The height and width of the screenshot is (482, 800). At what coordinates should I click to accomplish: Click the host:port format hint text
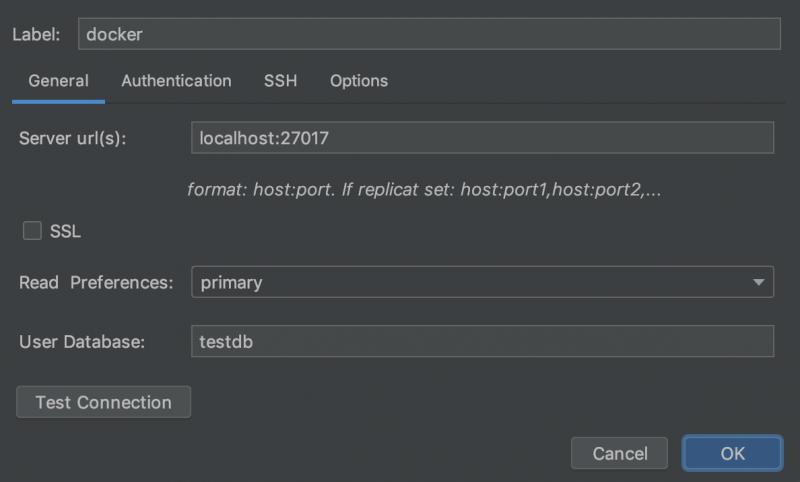(424, 189)
